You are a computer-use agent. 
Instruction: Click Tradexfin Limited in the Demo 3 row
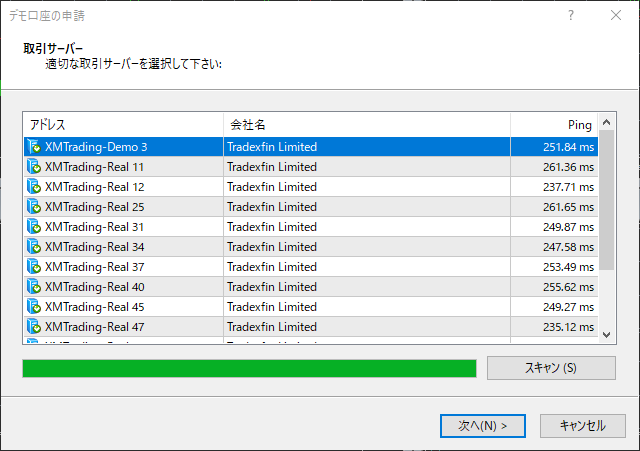[x=272, y=147]
